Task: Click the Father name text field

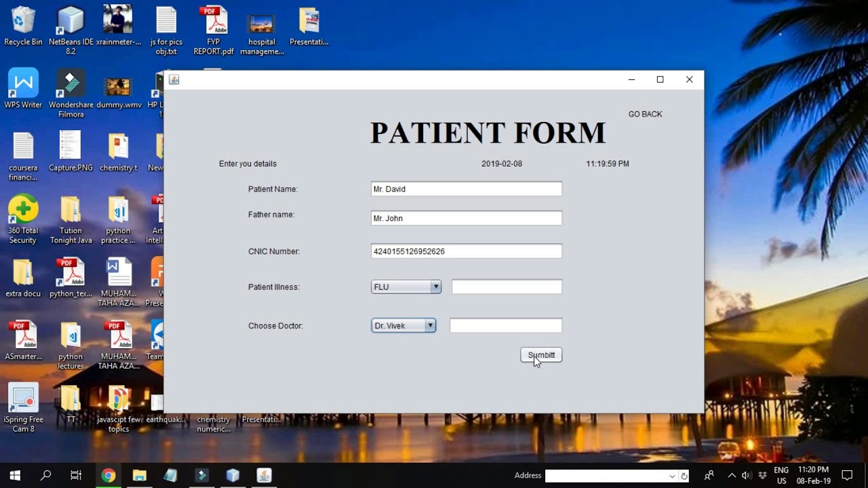Action: [467, 218]
